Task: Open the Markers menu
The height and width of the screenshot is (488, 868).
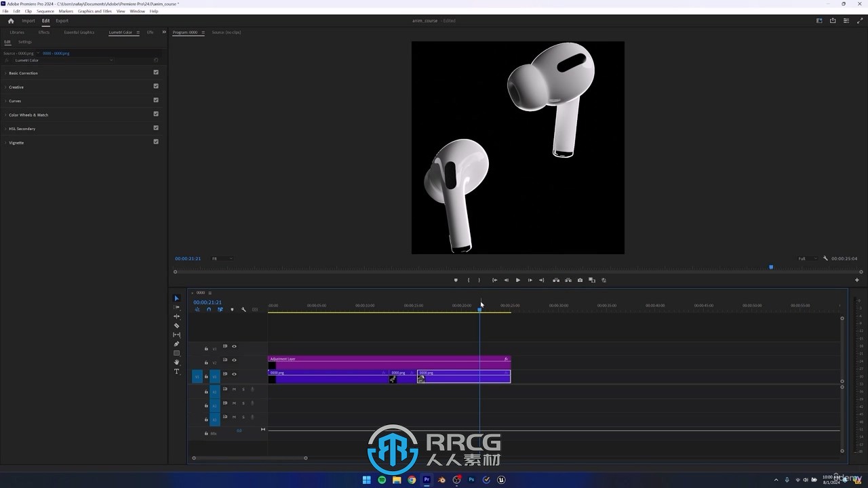Action: click(66, 12)
